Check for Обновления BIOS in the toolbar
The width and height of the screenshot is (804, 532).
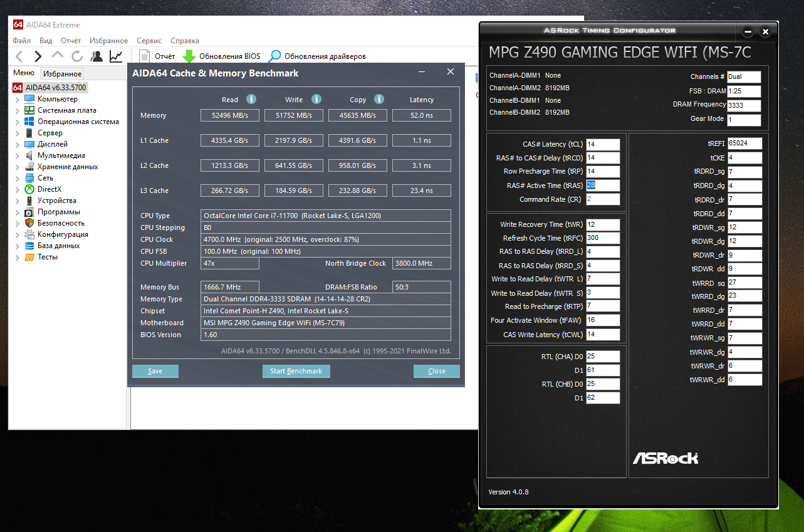tap(221, 56)
